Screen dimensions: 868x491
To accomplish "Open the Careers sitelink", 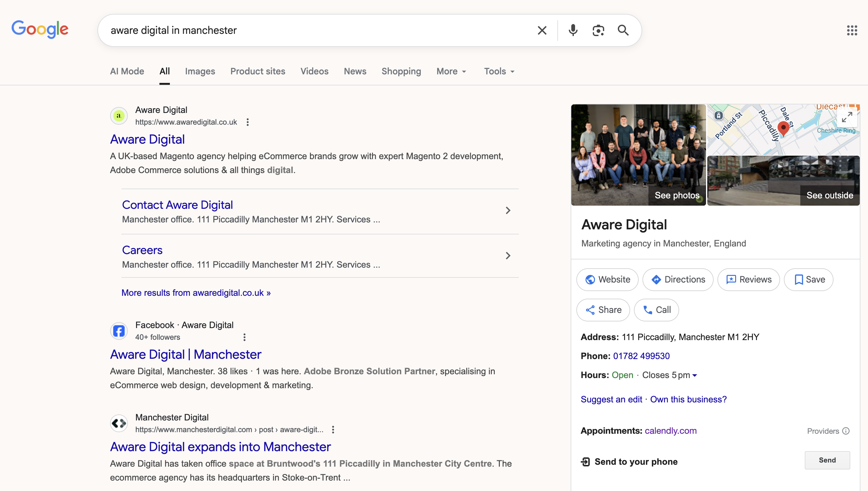I will pos(142,250).
